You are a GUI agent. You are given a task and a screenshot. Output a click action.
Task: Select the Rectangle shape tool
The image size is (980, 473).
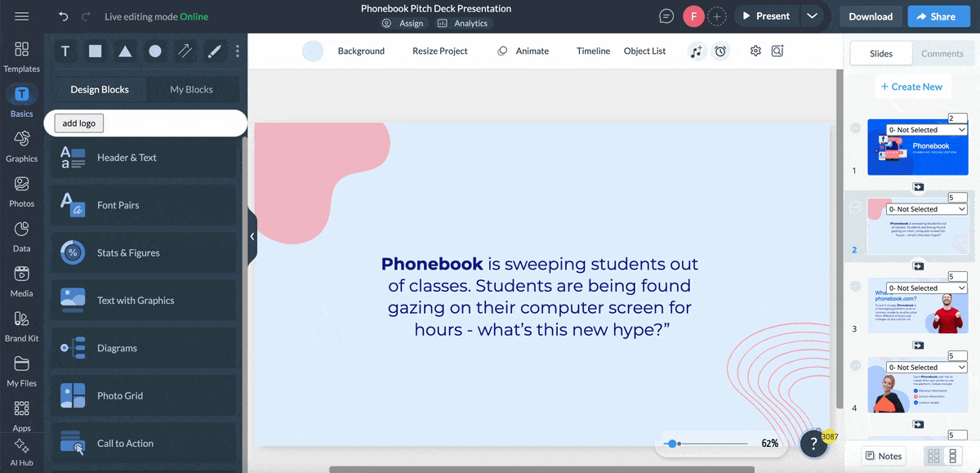click(x=95, y=51)
